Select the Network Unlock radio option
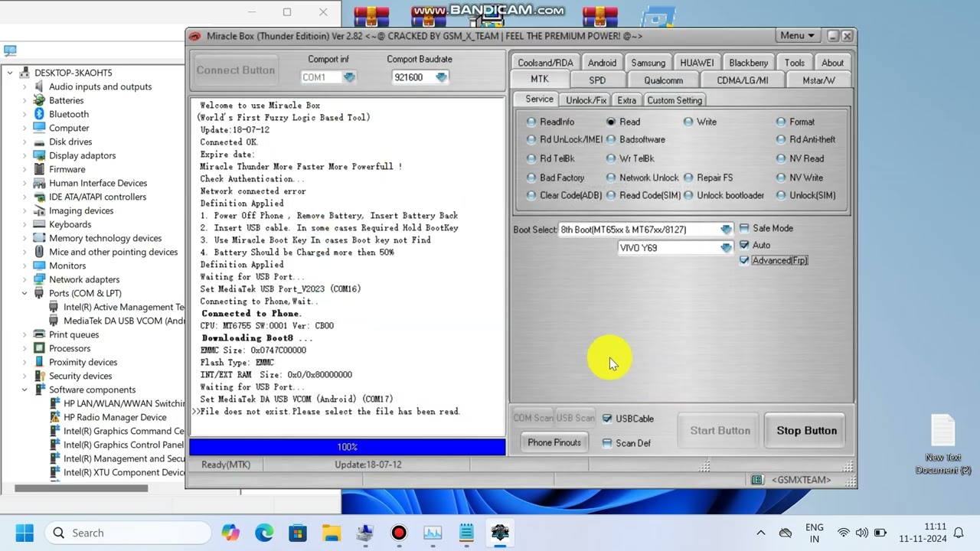980x551 pixels. (x=642, y=178)
